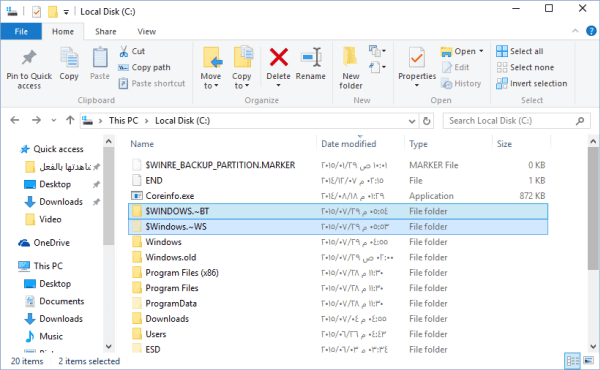Go back with the left arrow
Image resolution: width=600 pixels, height=370 pixels.
[15, 121]
